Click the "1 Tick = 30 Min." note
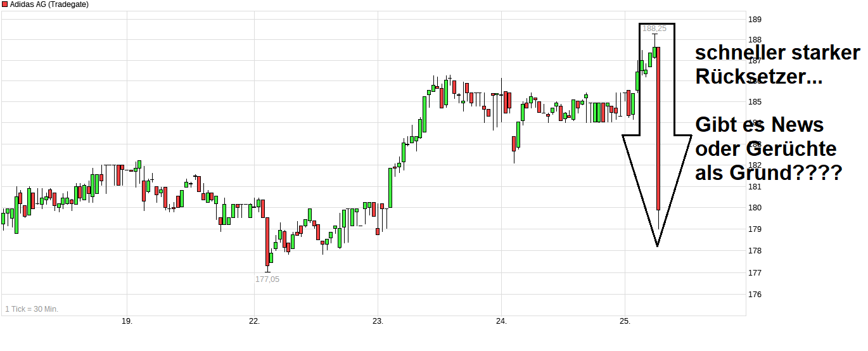Viewport: 868px width, 351px height. pos(32,309)
